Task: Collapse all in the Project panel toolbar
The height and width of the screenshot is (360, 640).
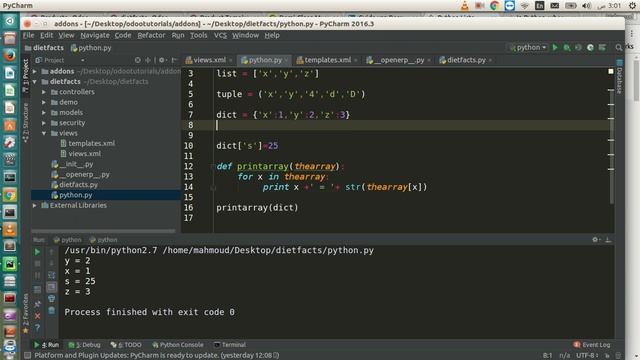Action: pyautogui.click(x=148, y=60)
